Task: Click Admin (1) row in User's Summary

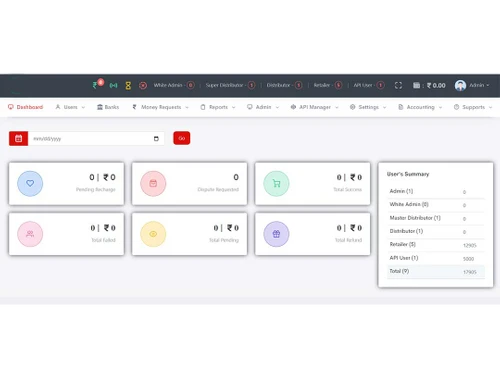Action: coord(436,191)
